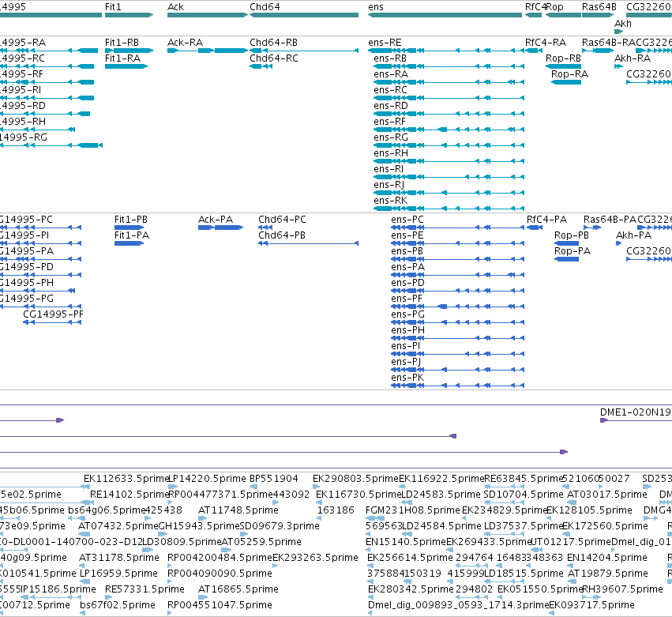Open the ens-RK transcript label
672x617 pixels.
coord(390,201)
